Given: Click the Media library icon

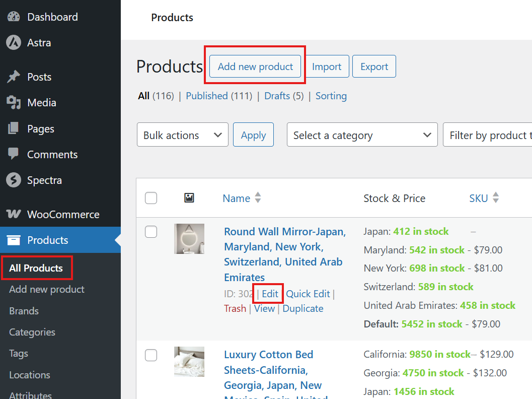Looking at the screenshot, I should pyautogui.click(x=14, y=103).
